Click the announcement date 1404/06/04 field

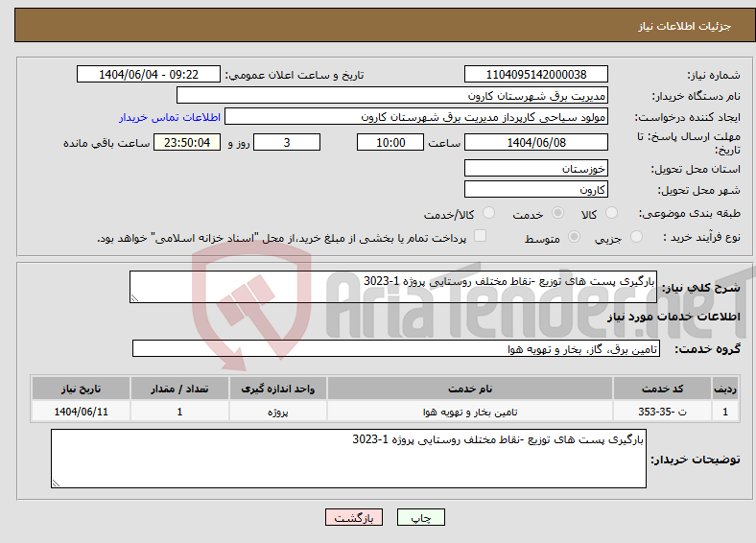[x=149, y=74]
